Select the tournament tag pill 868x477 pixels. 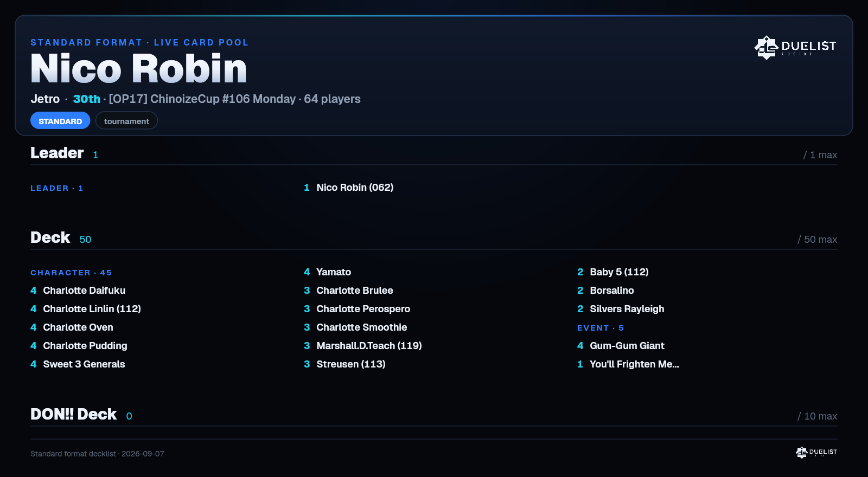126,121
